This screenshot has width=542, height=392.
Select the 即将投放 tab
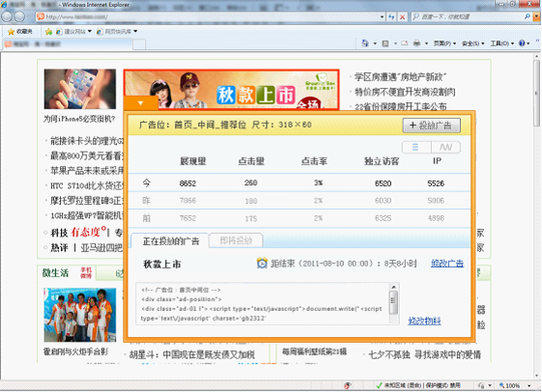pos(236,240)
